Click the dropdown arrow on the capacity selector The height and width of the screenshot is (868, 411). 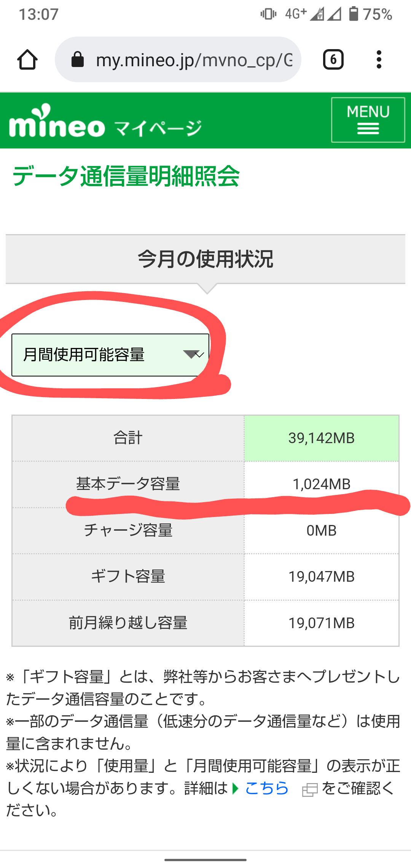point(193,355)
